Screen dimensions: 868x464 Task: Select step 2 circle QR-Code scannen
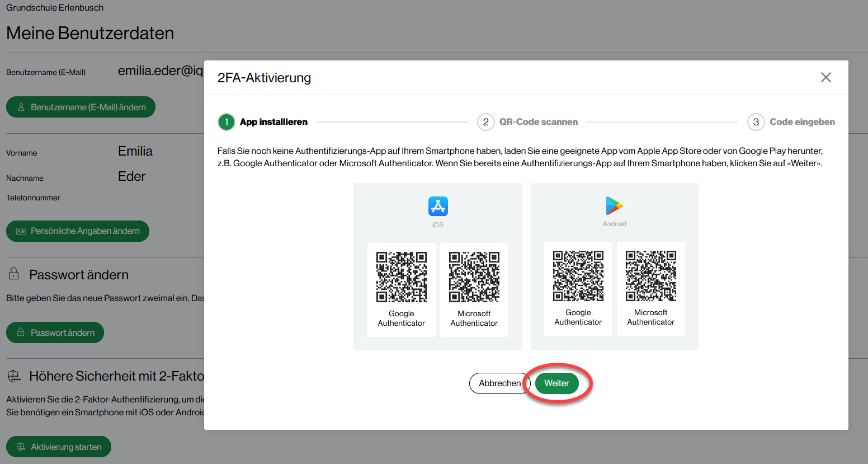(x=485, y=122)
